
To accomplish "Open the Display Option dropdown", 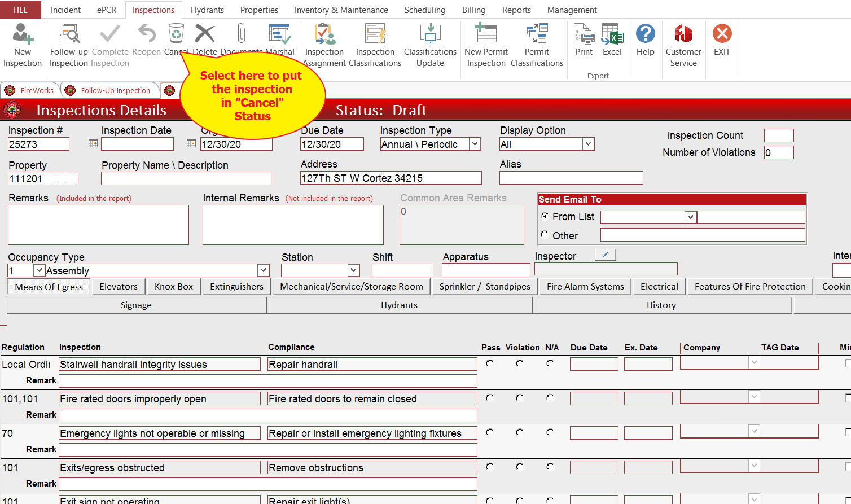I will point(588,144).
